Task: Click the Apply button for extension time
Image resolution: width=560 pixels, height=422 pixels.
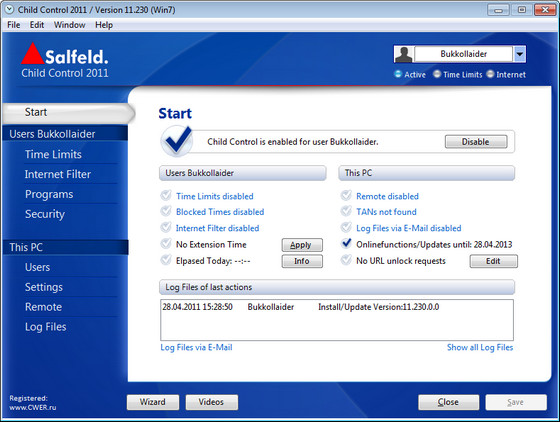Action: point(302,245)
